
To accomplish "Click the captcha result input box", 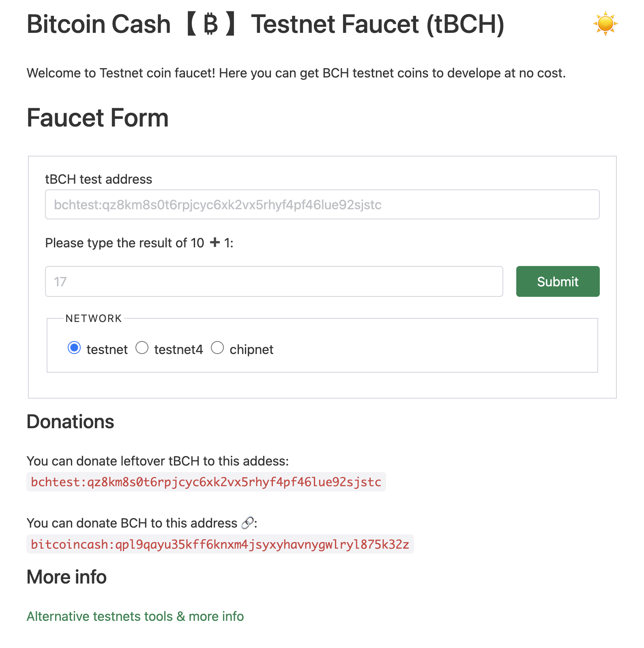I will coord(274,281).
